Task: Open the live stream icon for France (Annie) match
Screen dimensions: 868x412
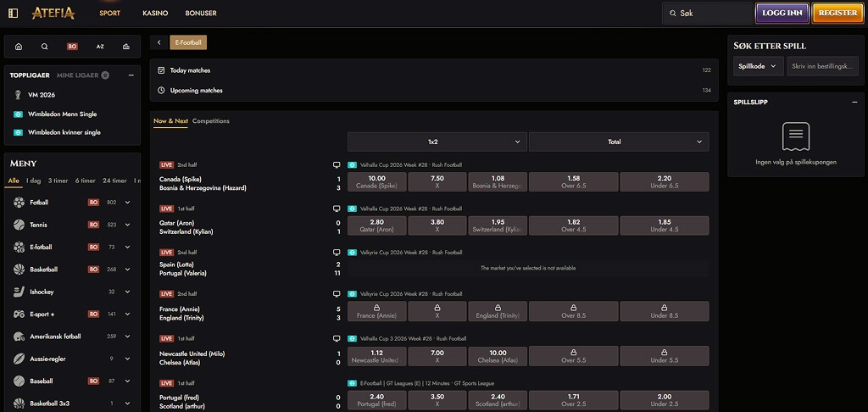Action: [336, 293]
